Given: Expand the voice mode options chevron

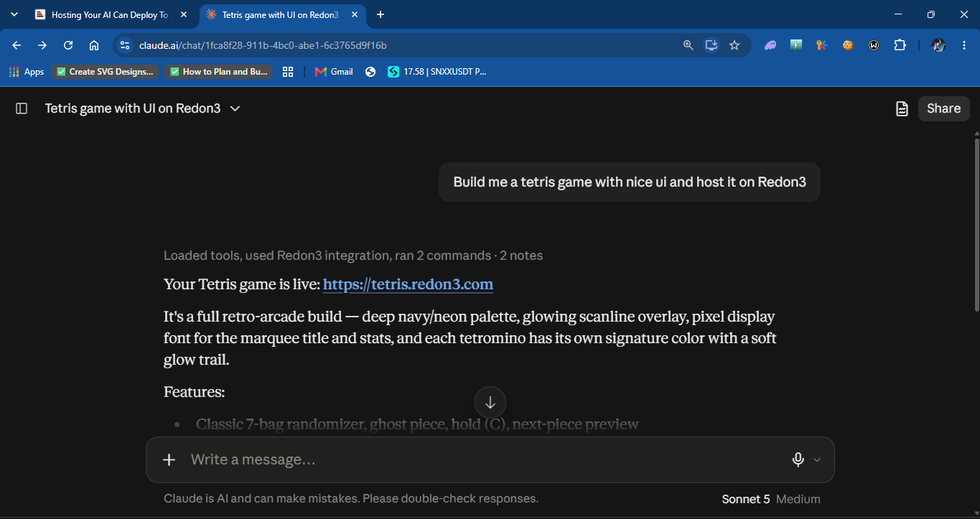Looking at the screenshot, I should (816, 460).
